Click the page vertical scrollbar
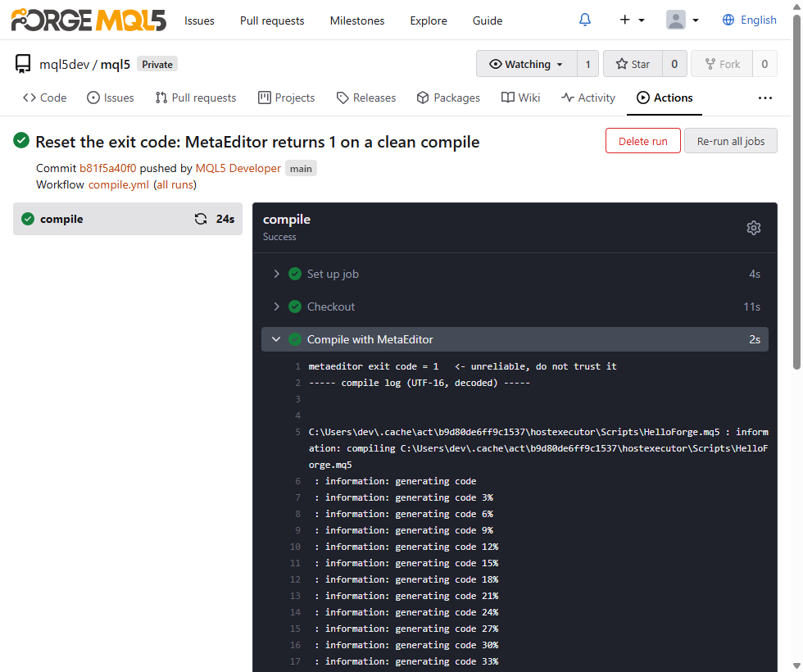Image resolution: width=803 pixels, height=672 pixels. coord(796,192)
